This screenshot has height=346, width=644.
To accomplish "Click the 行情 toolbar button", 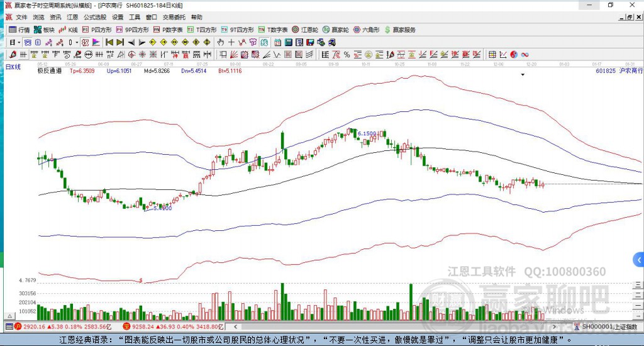I will tap(19, 30).
